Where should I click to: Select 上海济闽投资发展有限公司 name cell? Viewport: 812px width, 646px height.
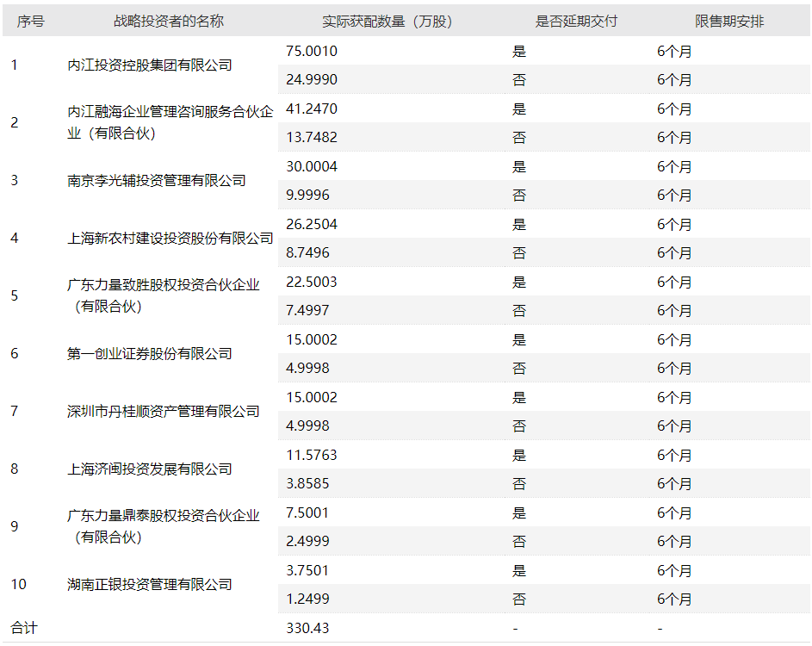coord(150,469)
